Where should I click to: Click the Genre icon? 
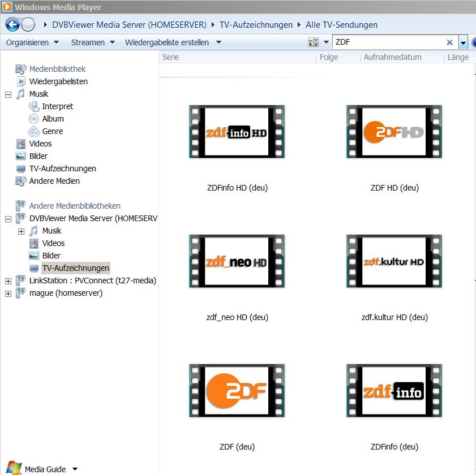tap(34, 131)
